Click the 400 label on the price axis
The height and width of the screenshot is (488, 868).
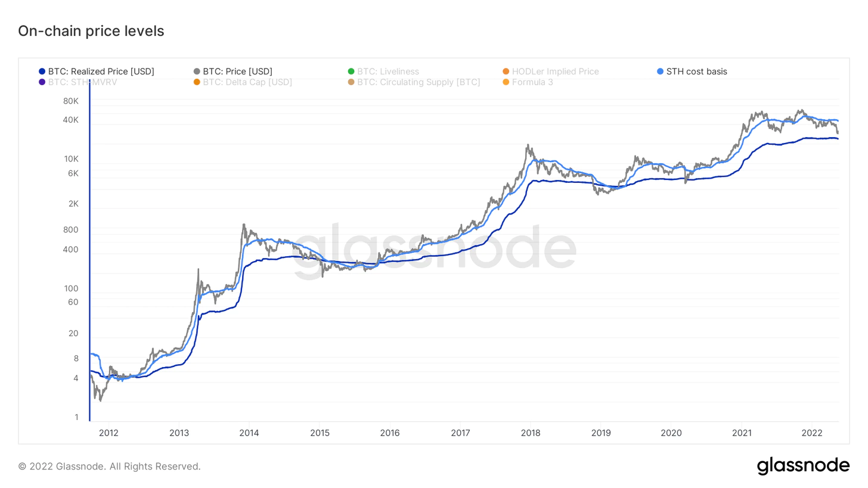(x=72, y=249)
